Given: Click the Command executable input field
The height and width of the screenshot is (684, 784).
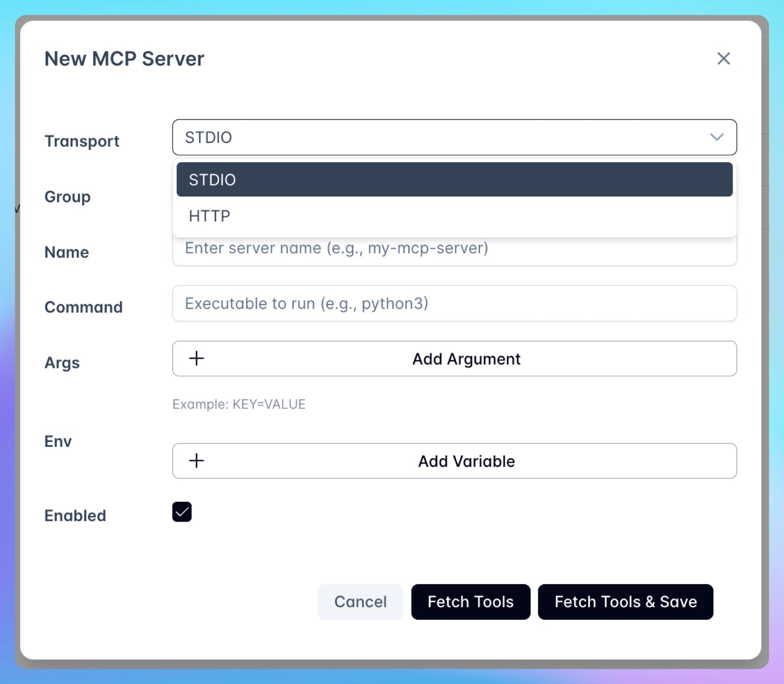Looking at the screenshot, I should pyautogui.click(x=454, y=303).
